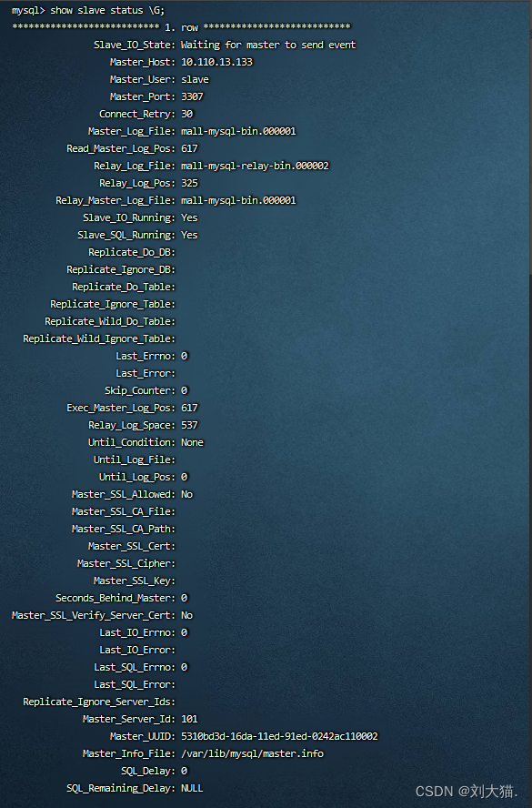The height and width of the screenshot is (808, 532).
Task: Click the Master_User value slave
Action: coord(195,79)
